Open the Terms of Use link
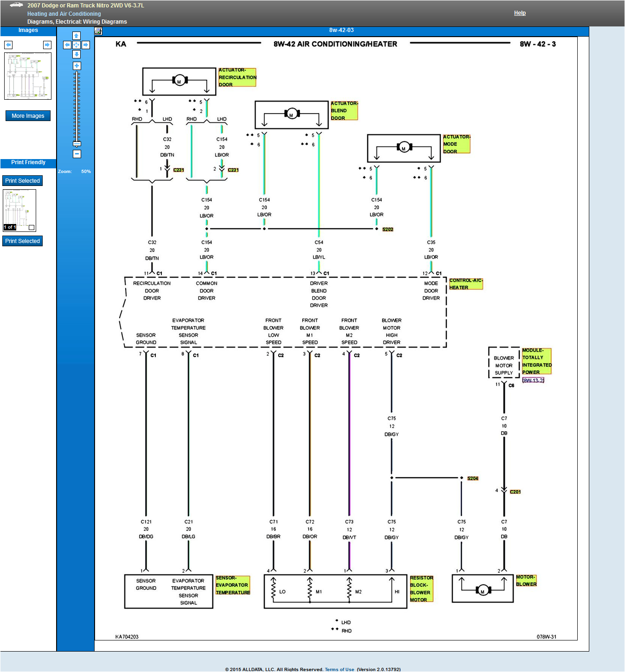 pyautogui.click(x=339, y=669)
